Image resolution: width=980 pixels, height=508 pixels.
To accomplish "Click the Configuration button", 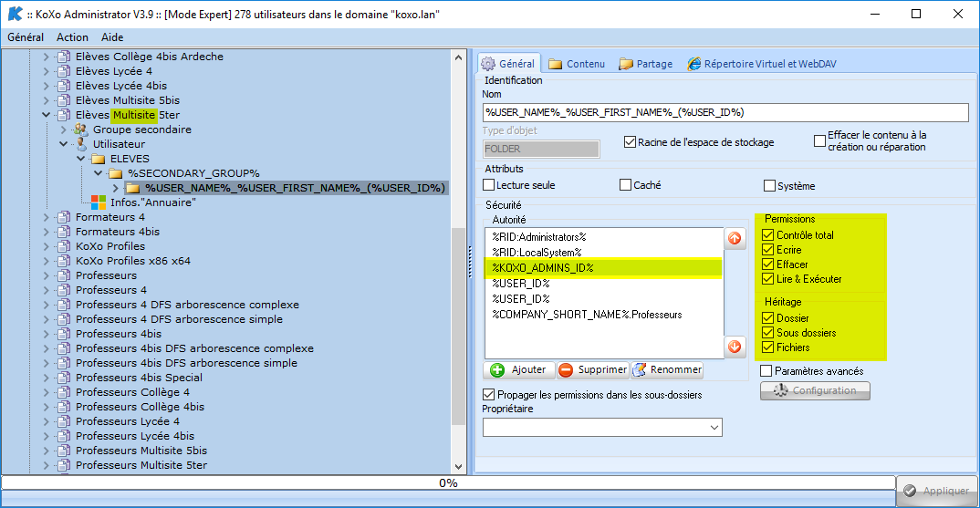I will coord(815,390).
